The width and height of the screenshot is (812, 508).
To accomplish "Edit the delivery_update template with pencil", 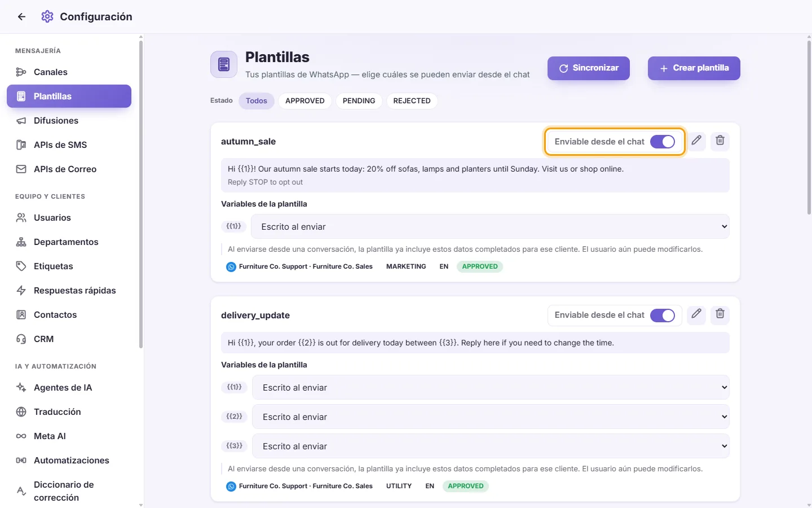I will [x=696, y=314].
